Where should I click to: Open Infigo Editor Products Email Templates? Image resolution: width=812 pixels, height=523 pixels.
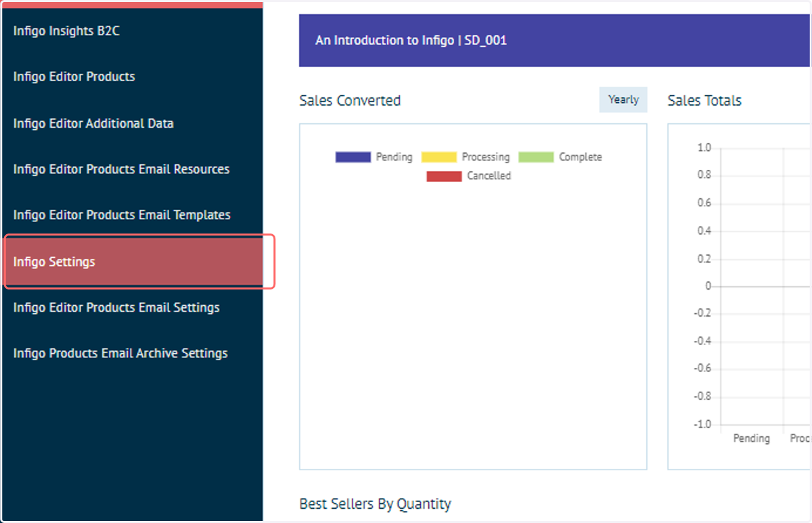(122, 215)
